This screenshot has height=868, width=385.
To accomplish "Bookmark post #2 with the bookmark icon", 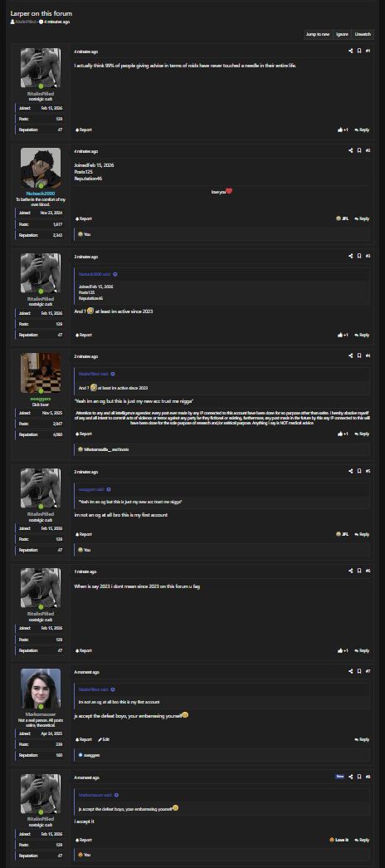I will 359,150.
